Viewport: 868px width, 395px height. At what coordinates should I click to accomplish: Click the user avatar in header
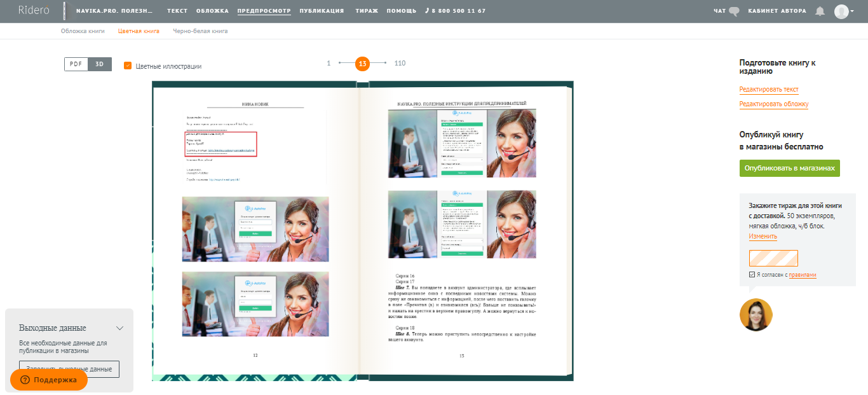tap(841, 11)
